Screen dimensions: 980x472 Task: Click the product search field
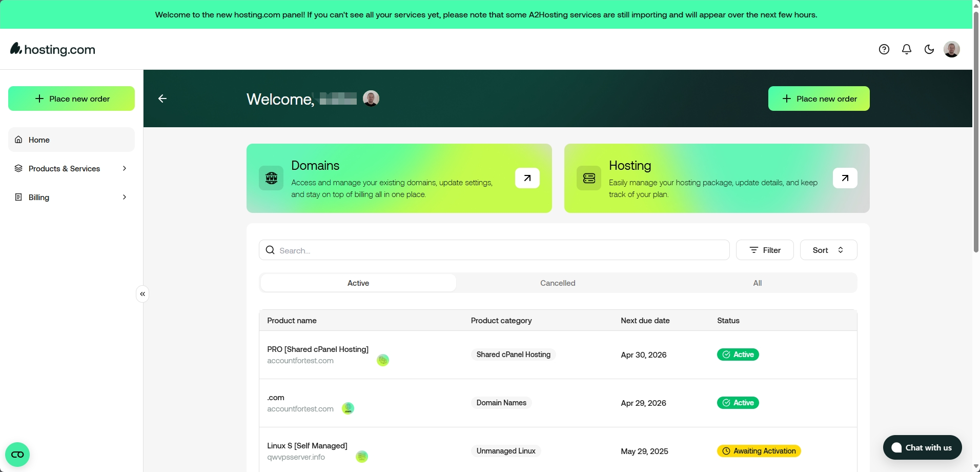pos(494,250)
